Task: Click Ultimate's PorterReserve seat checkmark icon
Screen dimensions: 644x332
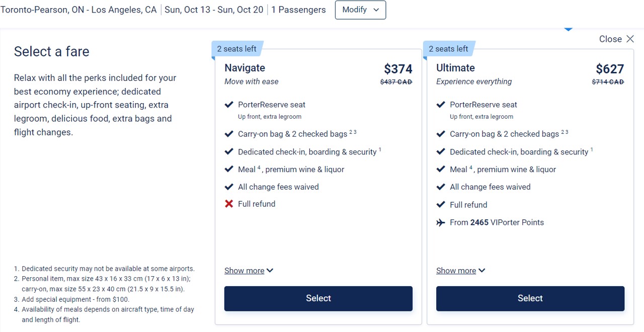Action: click(x=441, y=105)
